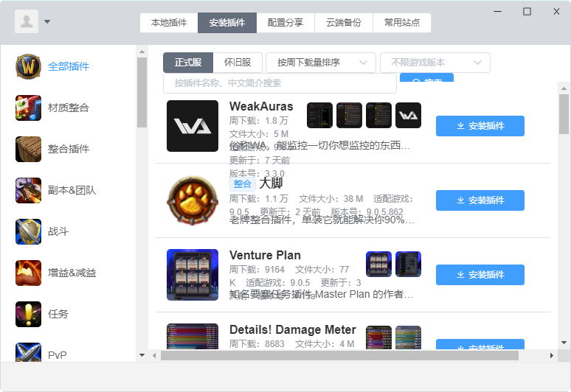Open the 按周下载量排序 sort dropdown

click(x=321, y=63)
